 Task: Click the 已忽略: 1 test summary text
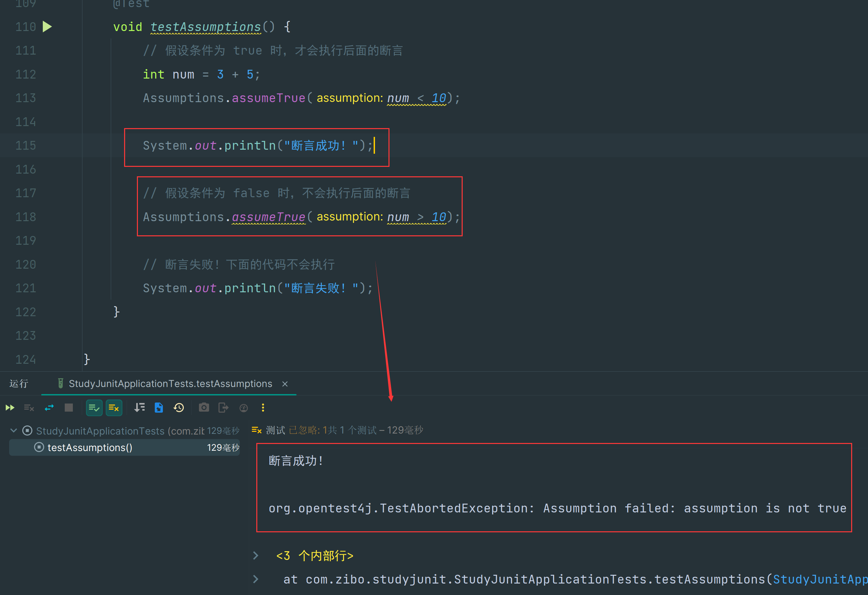pyautogui.click(x=308, y=430)
